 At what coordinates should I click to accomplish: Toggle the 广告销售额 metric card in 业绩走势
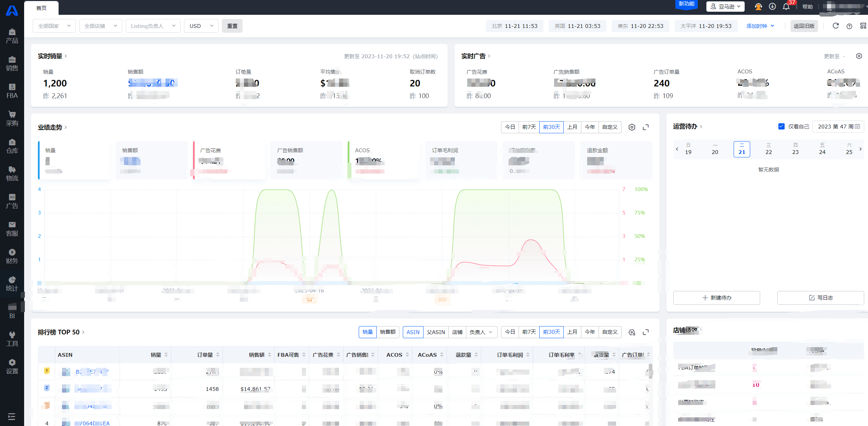point(306,160)
